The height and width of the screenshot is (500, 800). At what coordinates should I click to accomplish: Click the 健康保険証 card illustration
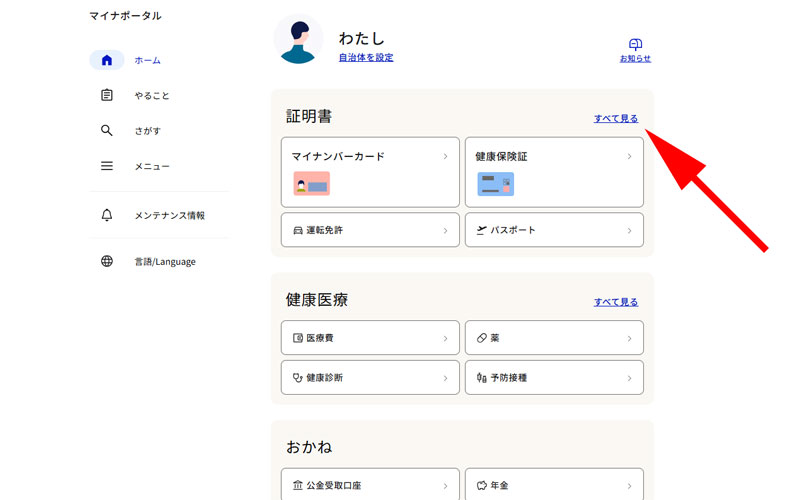[495, 184]
